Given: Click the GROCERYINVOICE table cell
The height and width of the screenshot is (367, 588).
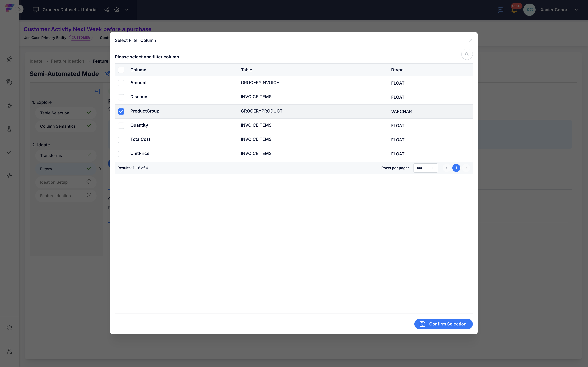Looking at the screenshot, I should (x=260, y=83).
